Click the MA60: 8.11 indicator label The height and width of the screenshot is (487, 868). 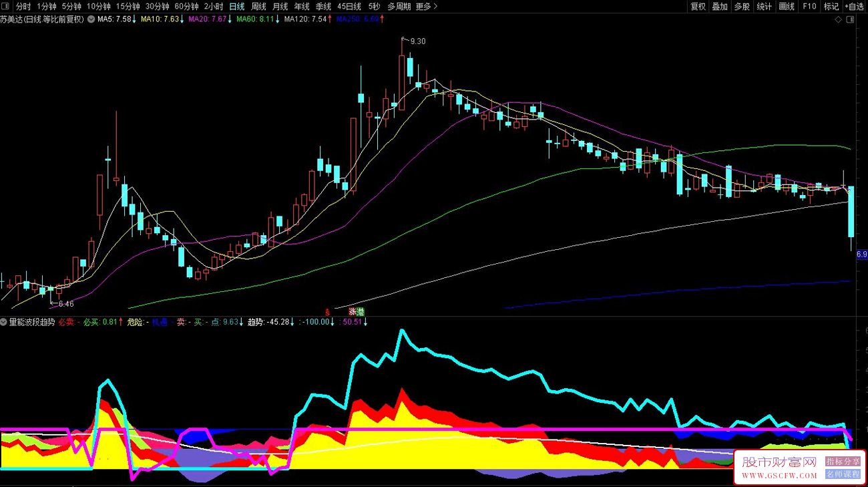pos(258,19)
